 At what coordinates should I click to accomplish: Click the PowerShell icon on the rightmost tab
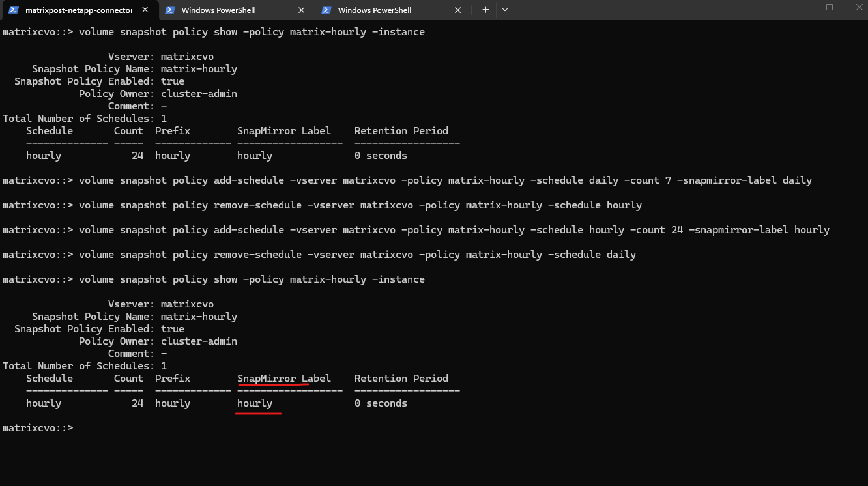326,10
